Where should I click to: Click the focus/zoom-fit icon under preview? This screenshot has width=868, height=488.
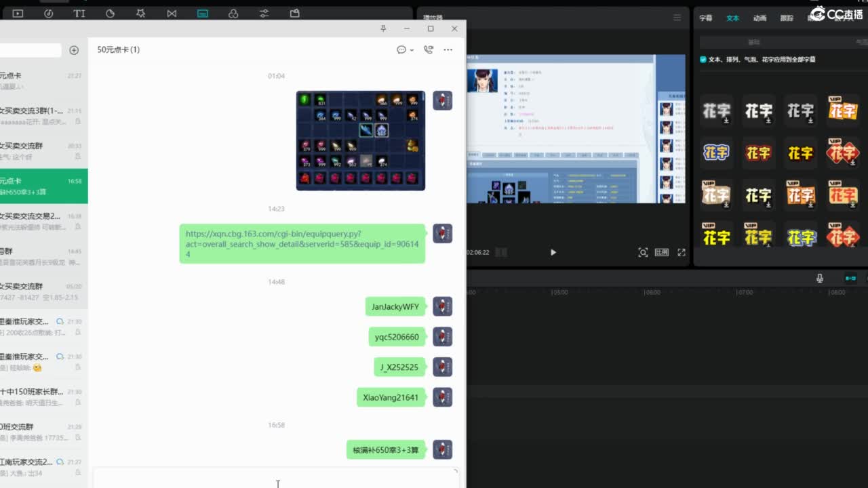coord(643,252)
